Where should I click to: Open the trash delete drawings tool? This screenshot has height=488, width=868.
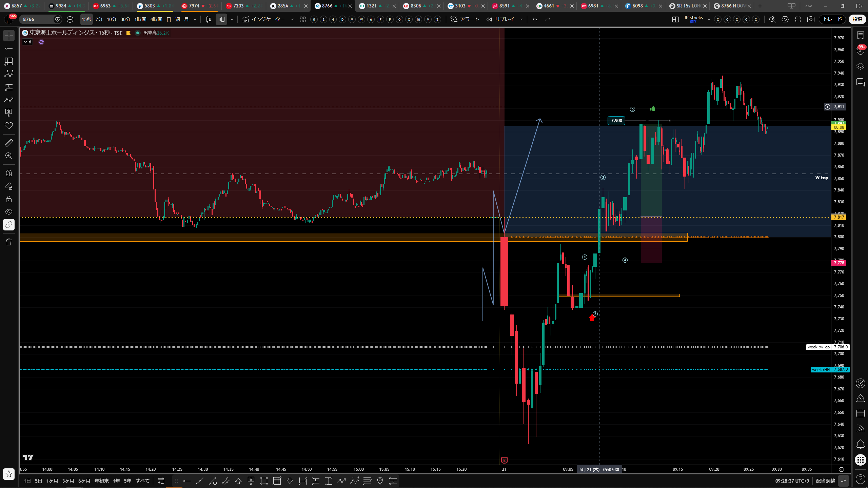[9, 242]
